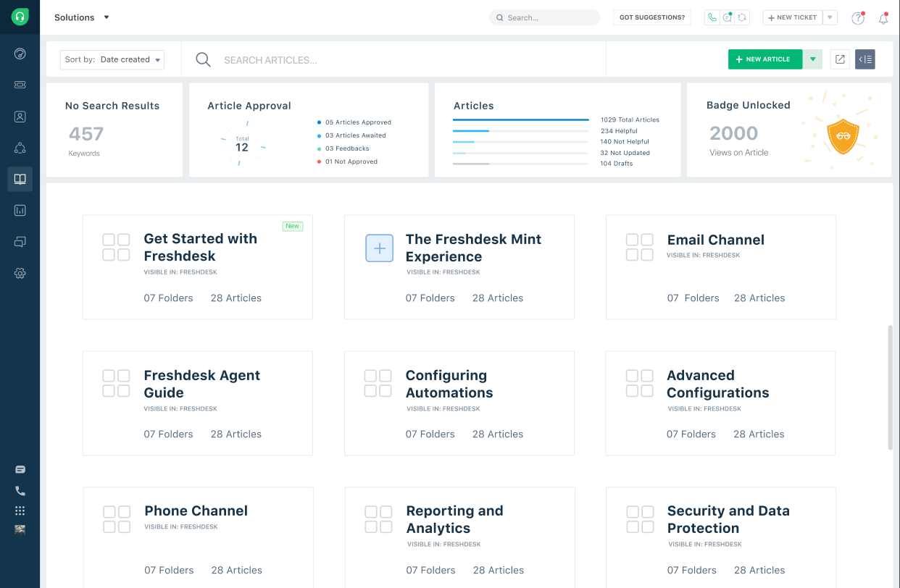Click the chat status icon in top bar
This screenshot has width=900, height=588.
coord(728,17)
